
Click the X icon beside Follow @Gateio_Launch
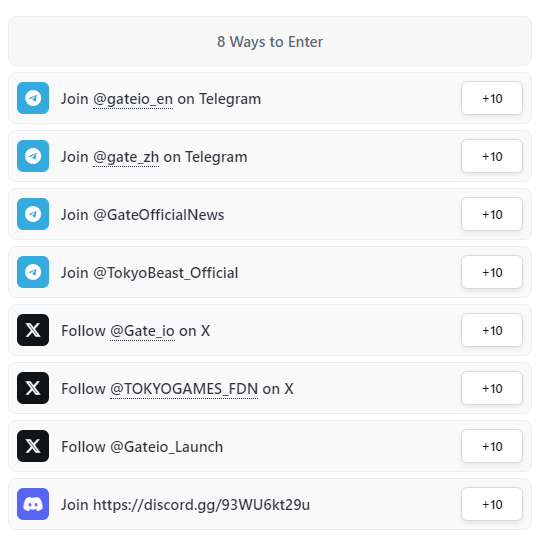click(x=33, y=446)
